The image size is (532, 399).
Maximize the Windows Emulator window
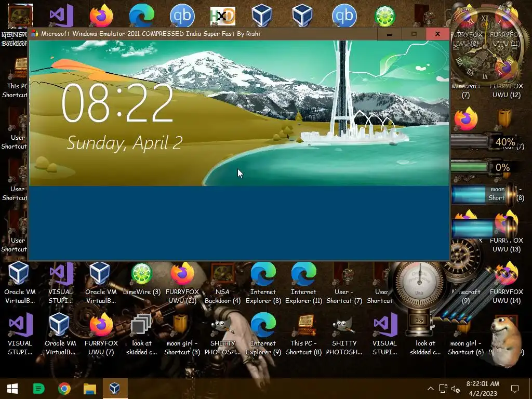point(414,34)
